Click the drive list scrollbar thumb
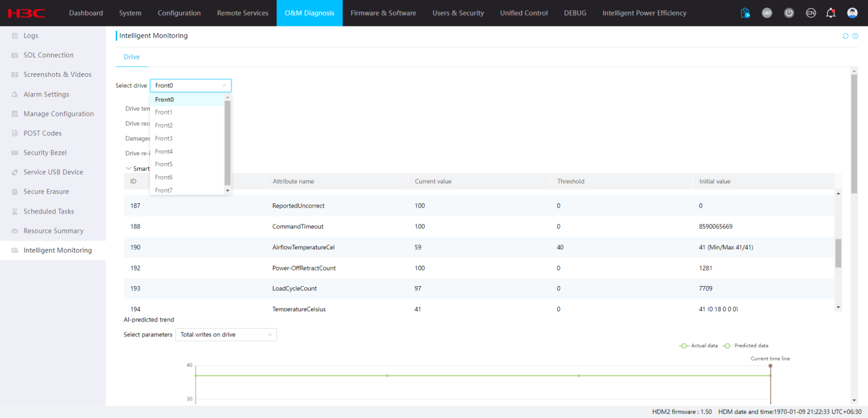This screenshot has width=868, height=418. [x=227, y=143]
